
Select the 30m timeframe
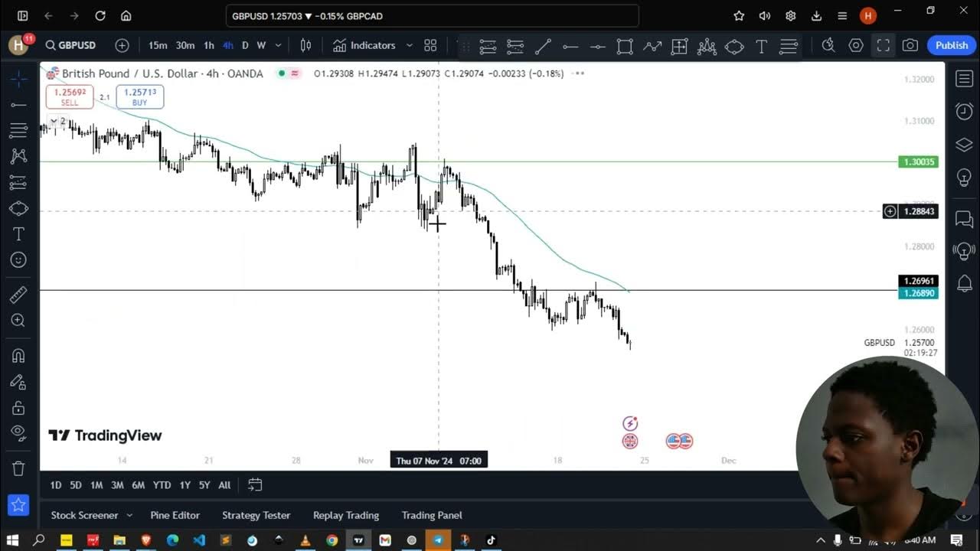(x=185, y=45)
